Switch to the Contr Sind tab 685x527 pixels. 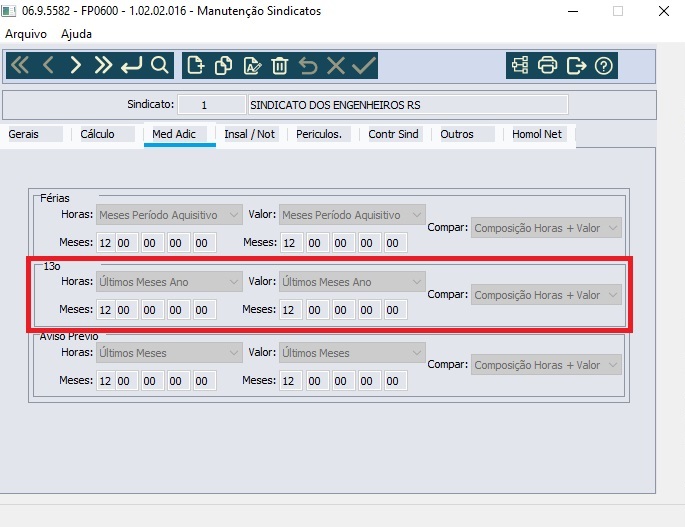click(393, 134)
